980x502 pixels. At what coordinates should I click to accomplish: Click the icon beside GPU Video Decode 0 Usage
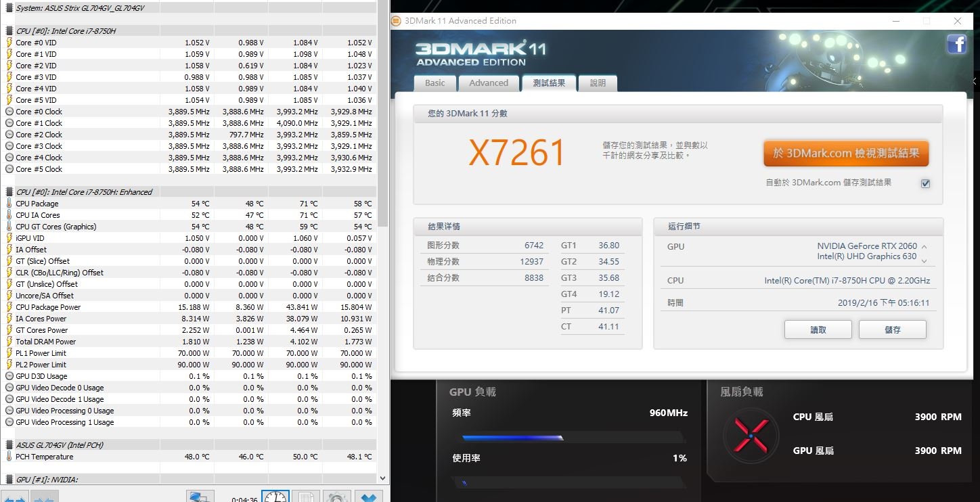coord(9,388)
